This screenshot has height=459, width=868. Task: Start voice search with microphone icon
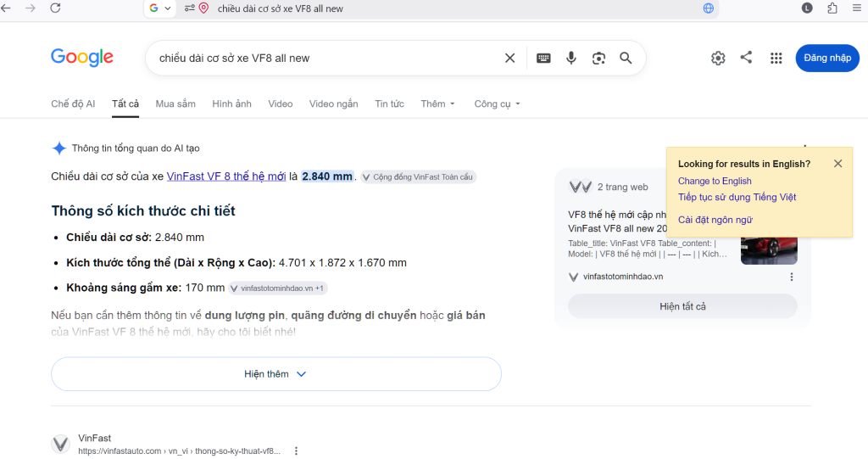tap(570, 58)
